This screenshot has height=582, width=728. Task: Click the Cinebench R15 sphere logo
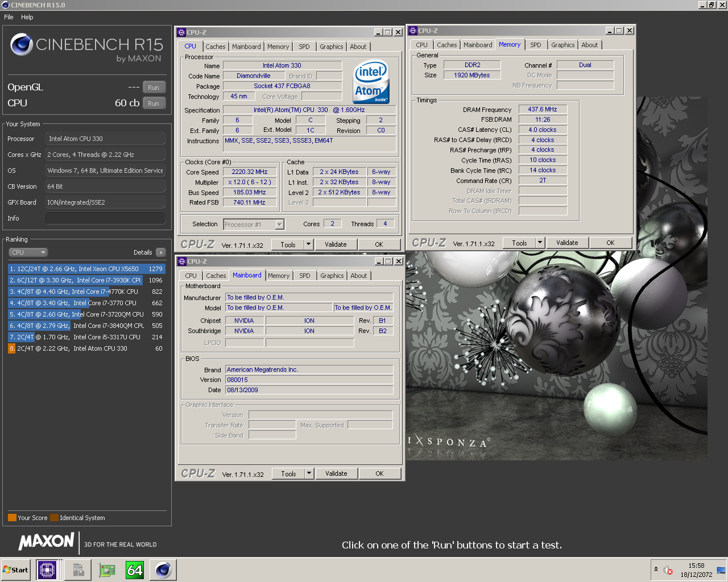22,44
